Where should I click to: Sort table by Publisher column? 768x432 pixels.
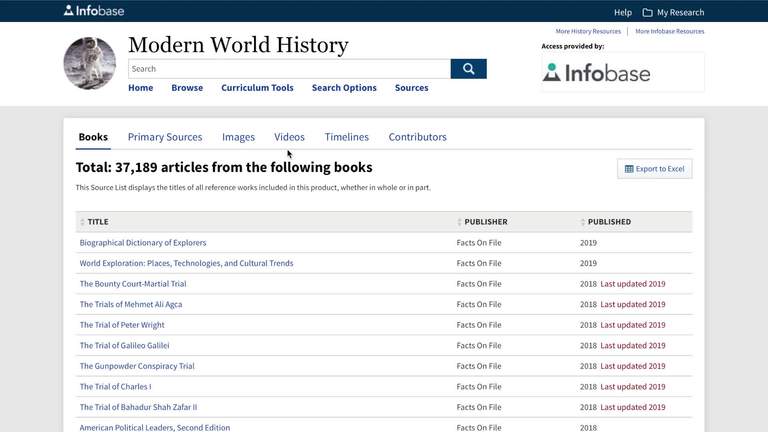tap(485, 222)
